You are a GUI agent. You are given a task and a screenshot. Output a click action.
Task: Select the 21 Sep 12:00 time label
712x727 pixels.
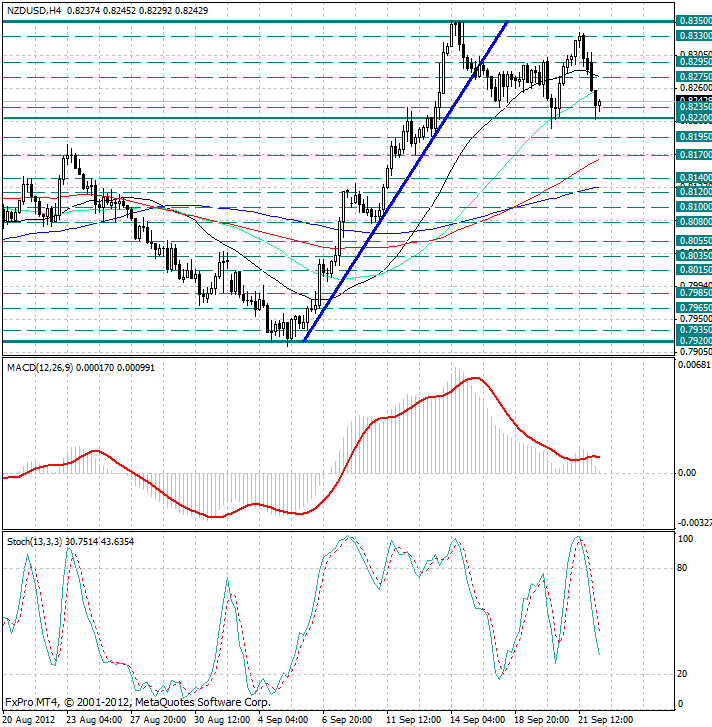tap(606, 720)
